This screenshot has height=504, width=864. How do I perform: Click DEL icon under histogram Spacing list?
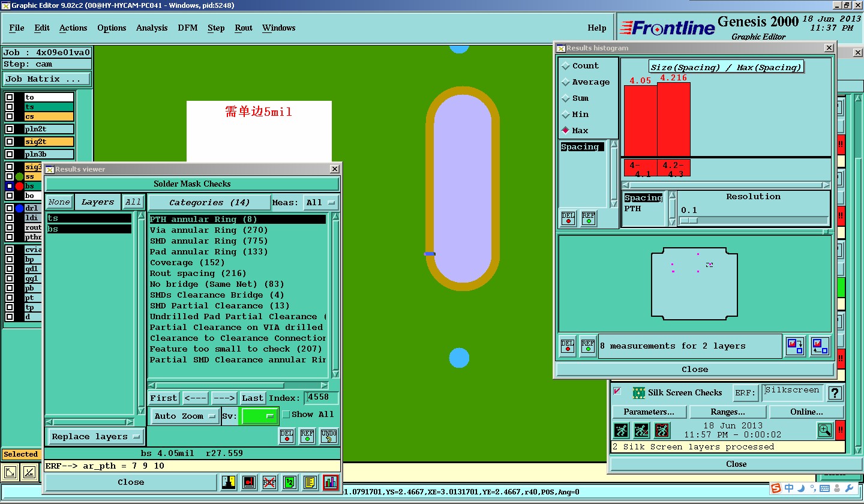tap(568, 218)
